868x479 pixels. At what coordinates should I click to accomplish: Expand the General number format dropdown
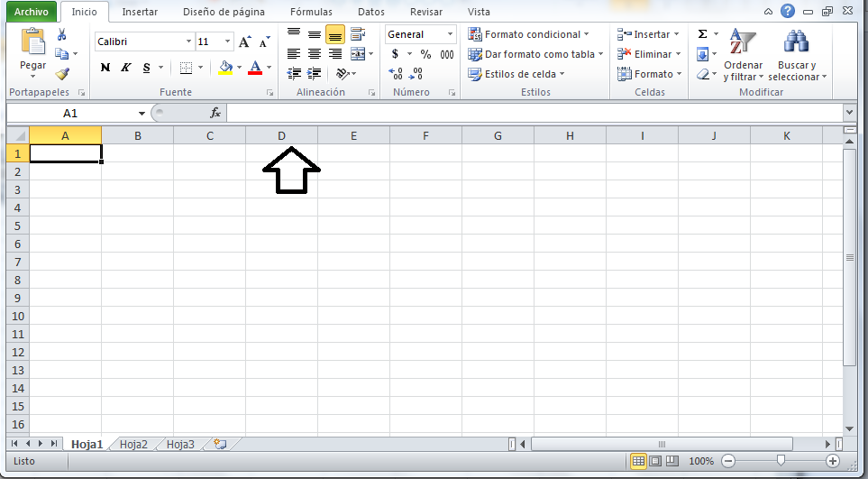[x=450, y=34]
